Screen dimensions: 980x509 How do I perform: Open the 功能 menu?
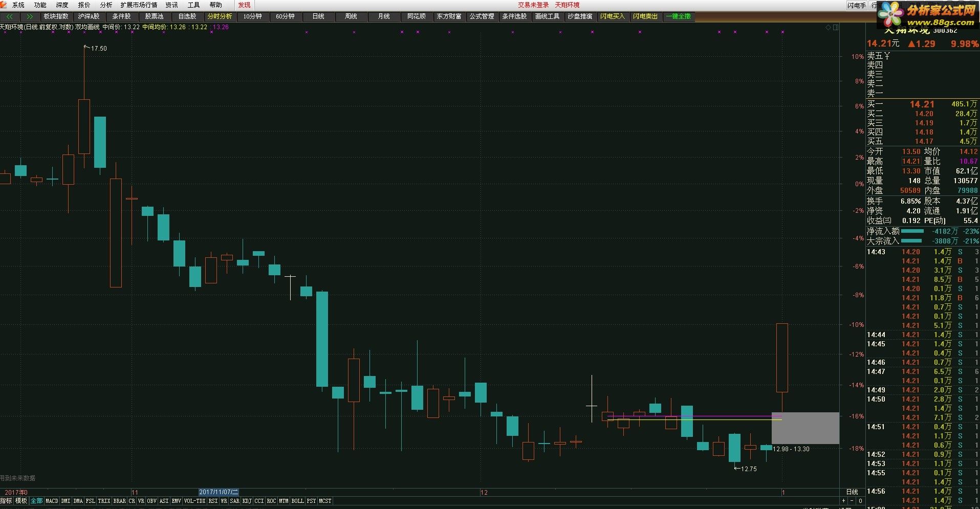(x=40, y=5)
